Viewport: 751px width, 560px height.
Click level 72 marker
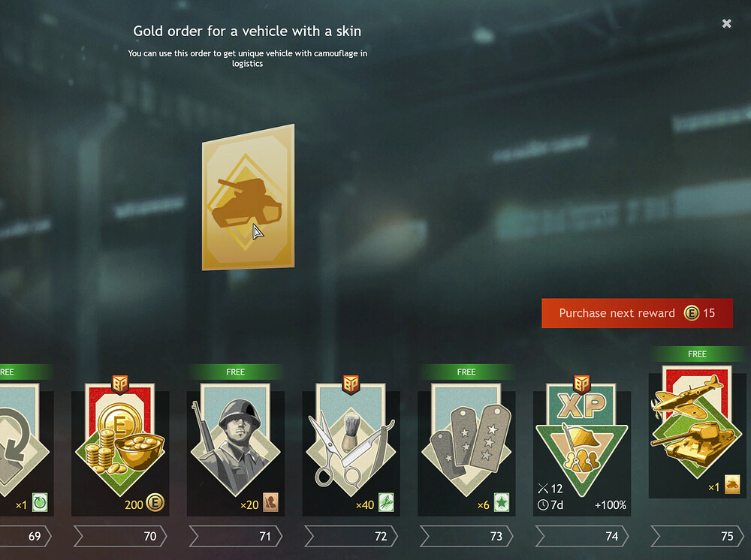[x=351, y=536]
